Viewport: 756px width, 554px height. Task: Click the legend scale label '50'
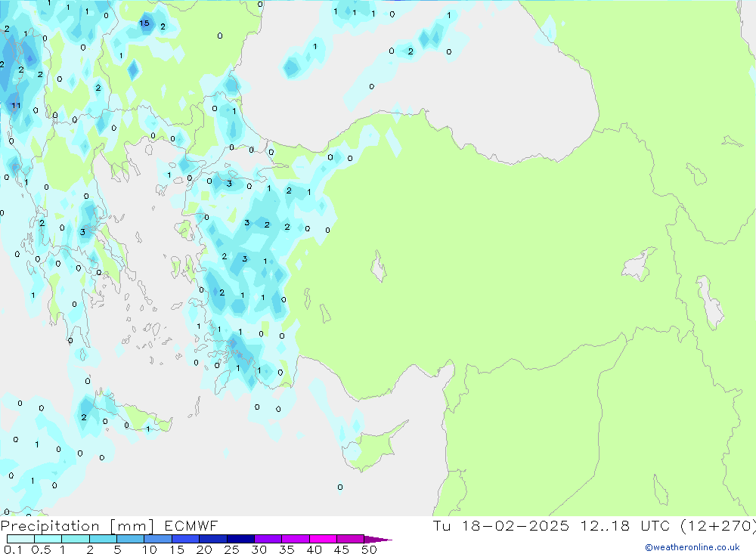click(x=369, y=549)
